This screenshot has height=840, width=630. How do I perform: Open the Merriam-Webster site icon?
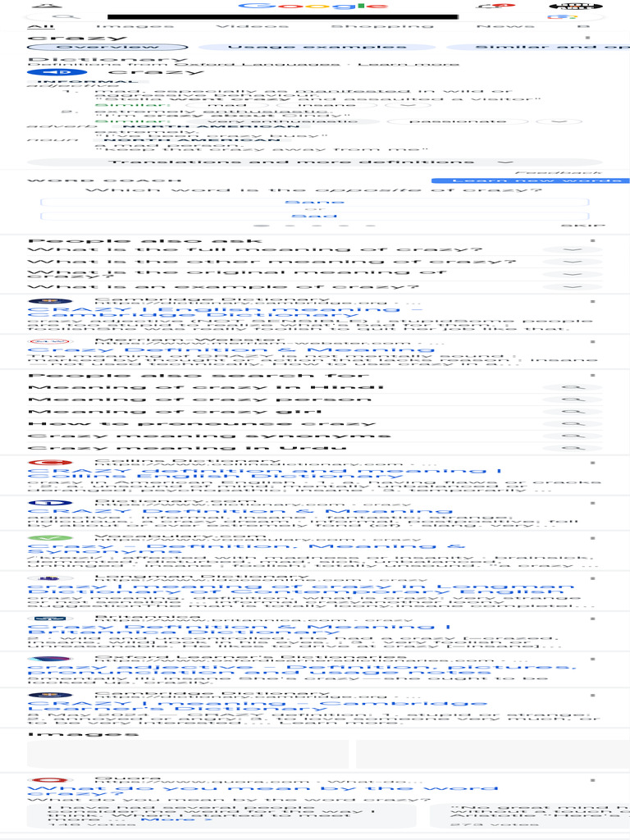click(x=50, y=341)
